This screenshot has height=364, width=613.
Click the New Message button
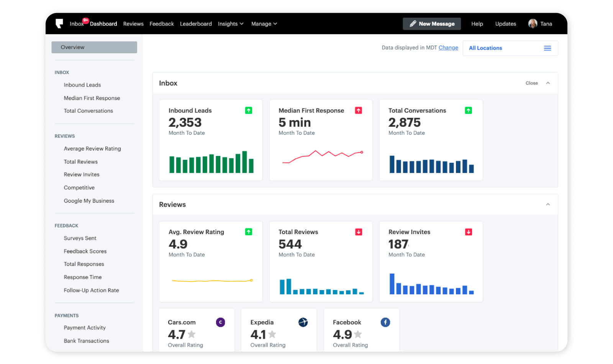point(432,23)
